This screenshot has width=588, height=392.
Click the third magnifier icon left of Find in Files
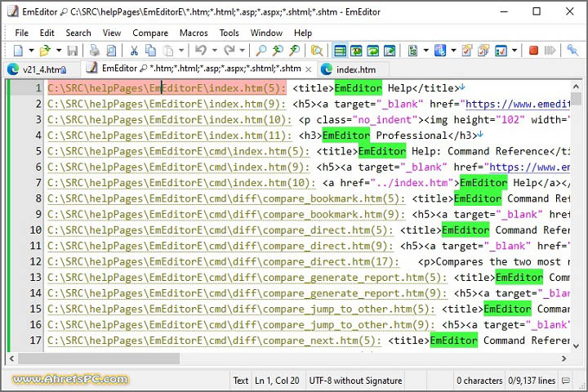(x=294, y=51)
